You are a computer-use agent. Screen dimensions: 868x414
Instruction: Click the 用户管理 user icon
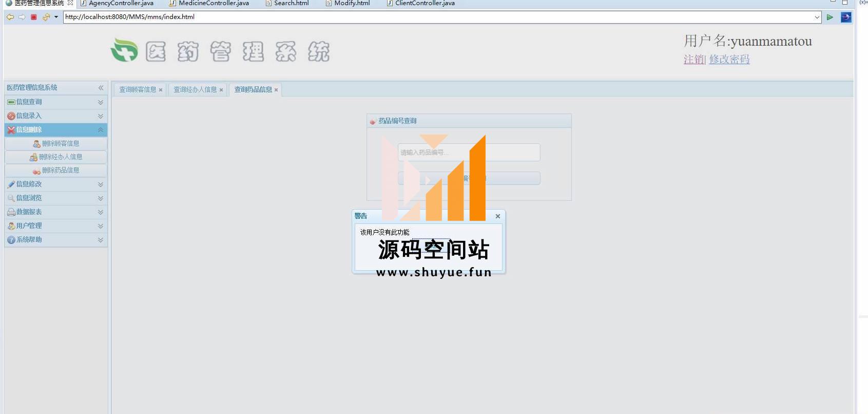(11, 226)
